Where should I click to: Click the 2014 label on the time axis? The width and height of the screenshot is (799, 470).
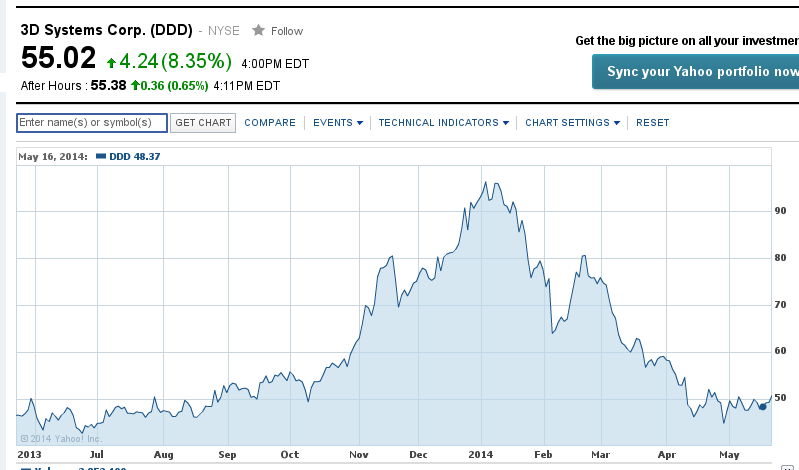point(481,454)
